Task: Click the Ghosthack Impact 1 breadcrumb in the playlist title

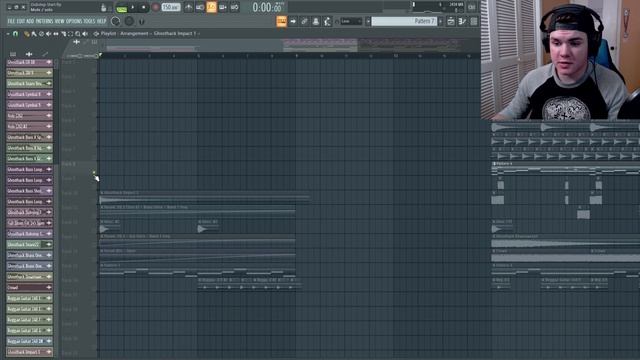Action: click(x=175, y=33)
